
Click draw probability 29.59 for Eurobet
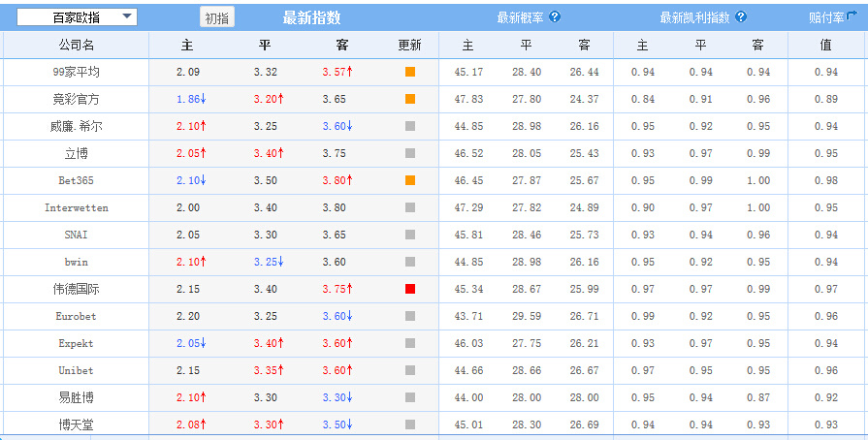coord(527,316)
